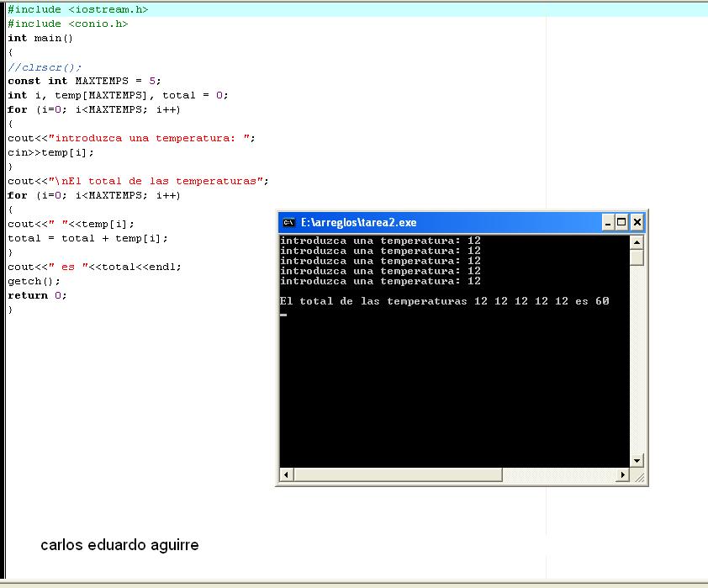Click the 'cin>>temp[i];' code line
Screen dimensions: 708x588
coord(50,152)
